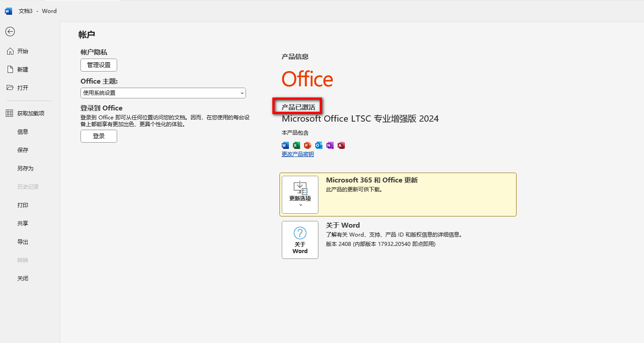Click the PowerPoint app icon under 本产品包含
This screenshot has height=343, width=644.
[x=307, y=145]
